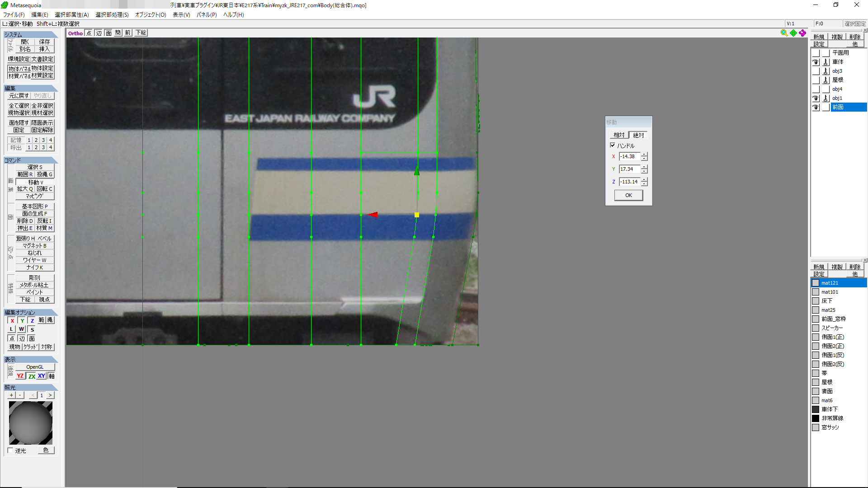Uncheck the ハンドル checkbox in move dialog
Image resolution: width=868 pixels, height=488 pixels.
(x=613, y=145)
